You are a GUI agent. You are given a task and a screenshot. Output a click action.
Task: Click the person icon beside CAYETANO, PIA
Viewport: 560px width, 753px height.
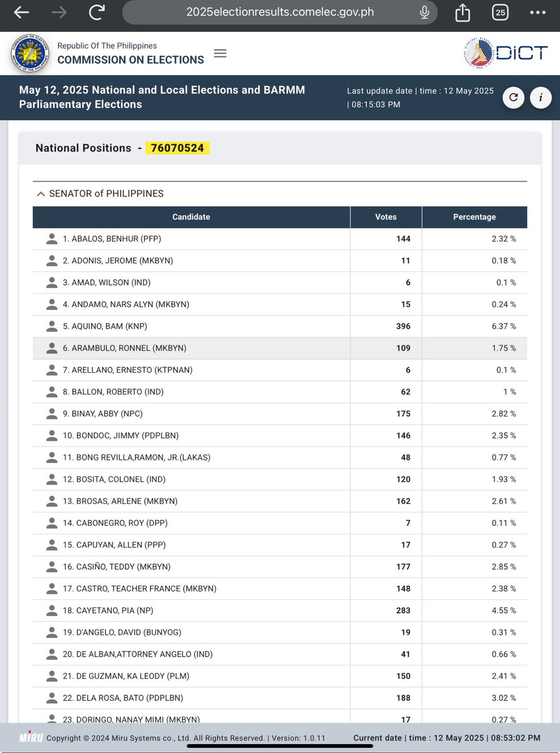(52, 610)
